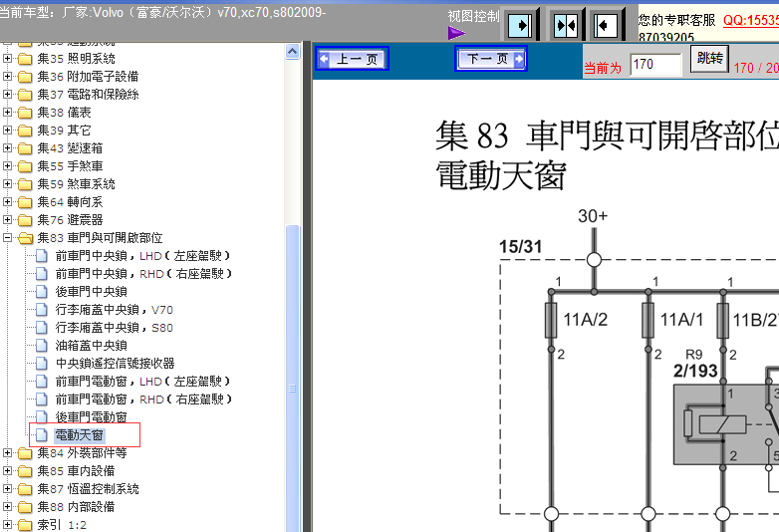This screenshot has width=779, height=532.
Task: Click the view control expand-right arrow icon
Action: pos(520,25)
